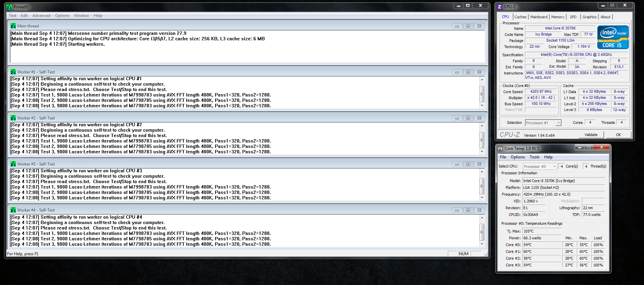Close the Worker #1 child window

[x=479, y=72]
